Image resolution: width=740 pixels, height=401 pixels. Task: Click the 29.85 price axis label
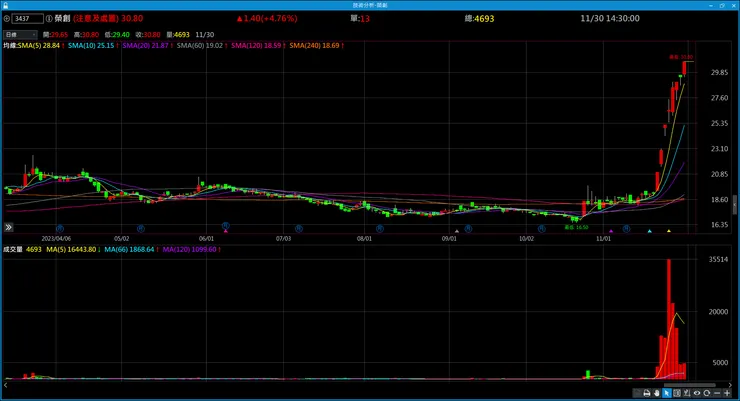[x=719, y=72]
